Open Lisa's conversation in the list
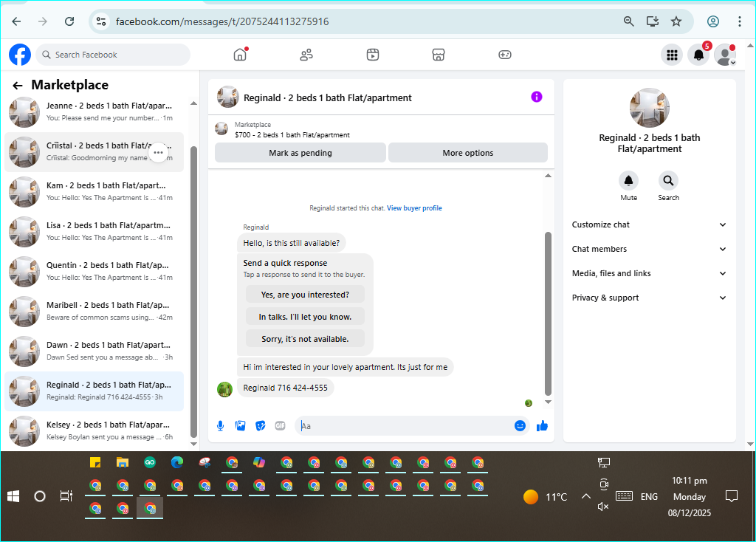The width and height of the screenshot is (756, 542). [94, 231]
